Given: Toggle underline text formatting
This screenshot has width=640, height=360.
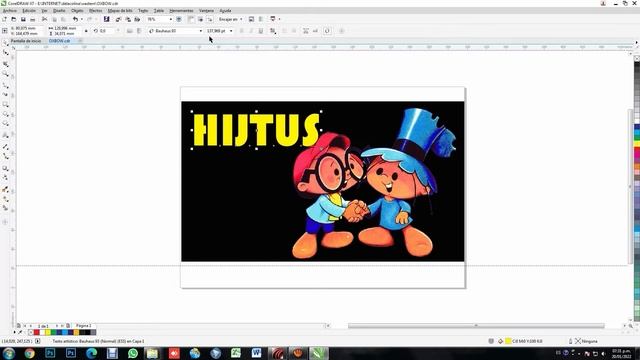Looking at the screenshot, I should 261,31.
